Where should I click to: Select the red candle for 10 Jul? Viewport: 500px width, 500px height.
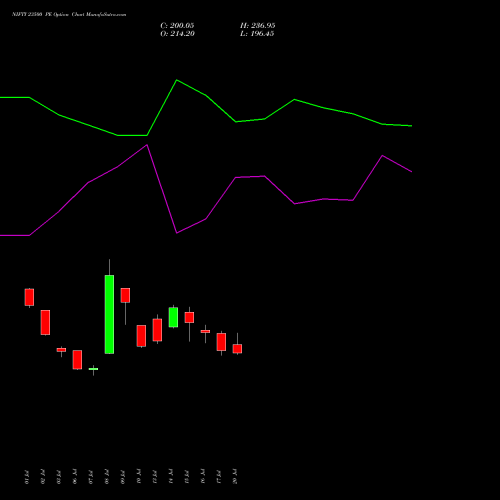[x=141, y=336]
